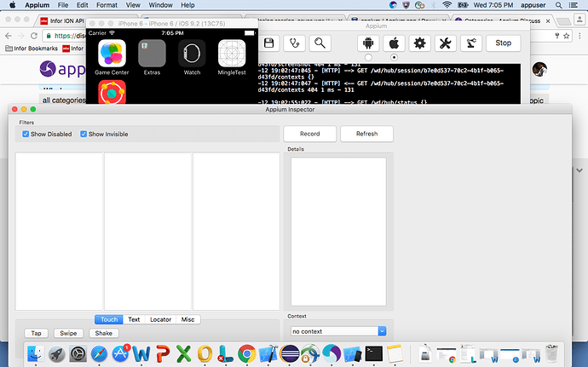Bookmark page with Chrome star icon
Viewport: 588px width, 367px height.
click(x=566, y=36)
